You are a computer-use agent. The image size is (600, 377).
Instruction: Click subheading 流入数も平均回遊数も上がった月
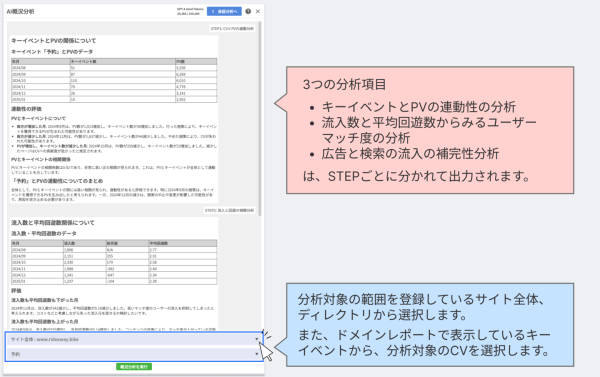(44, 322)
